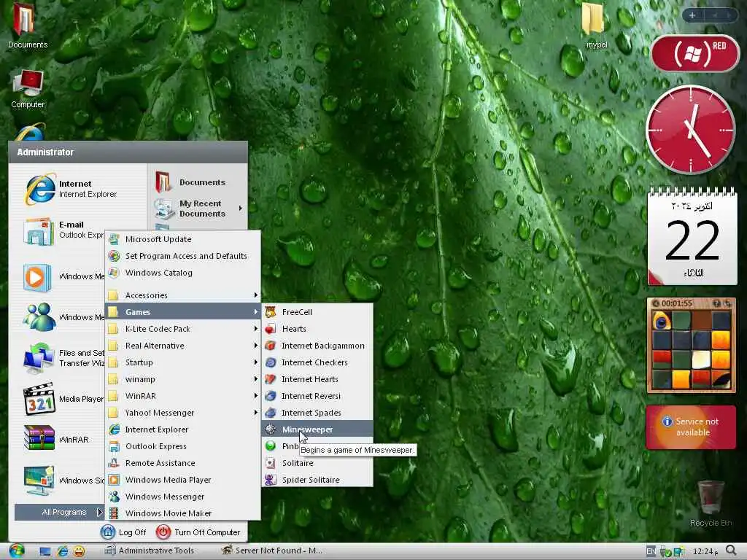Click the E-mail Outlook Express icon
747x560 pixels.
(39, 231)
